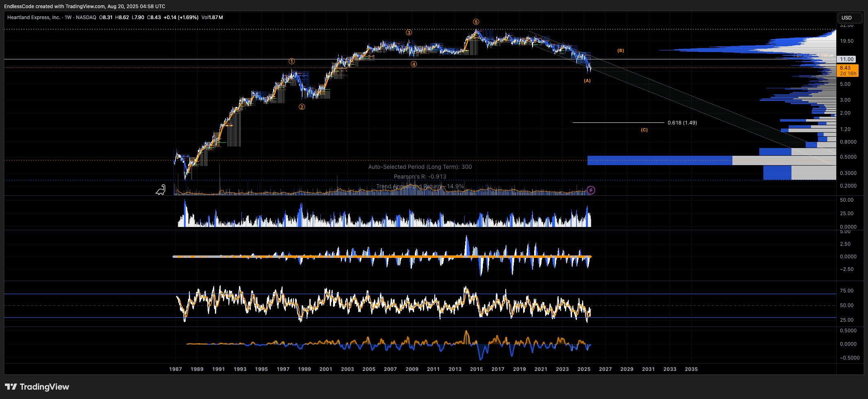Click the 11.00 price line label
This screenshot has height=399, width=868.
847,59
